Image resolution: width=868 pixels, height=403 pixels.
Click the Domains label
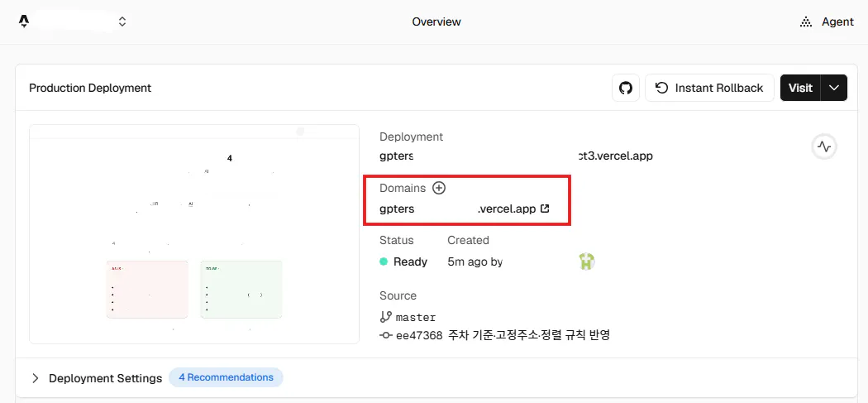pos(403,188)
